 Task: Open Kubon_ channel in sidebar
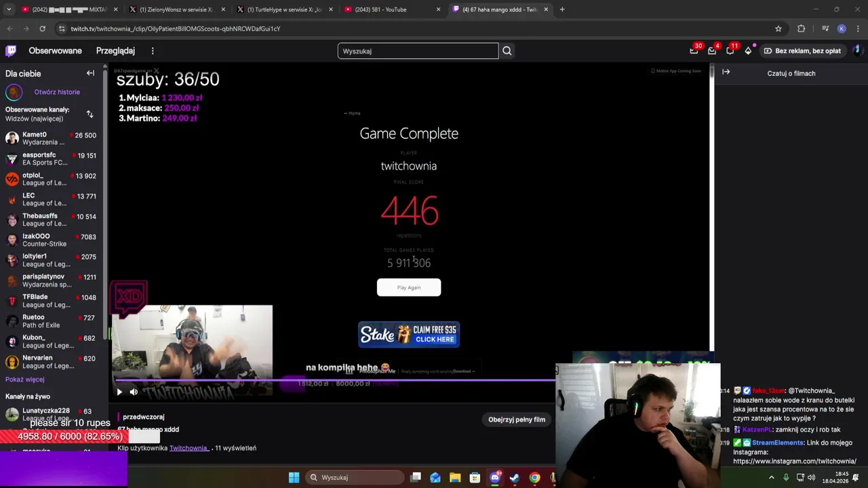[52, 341]
